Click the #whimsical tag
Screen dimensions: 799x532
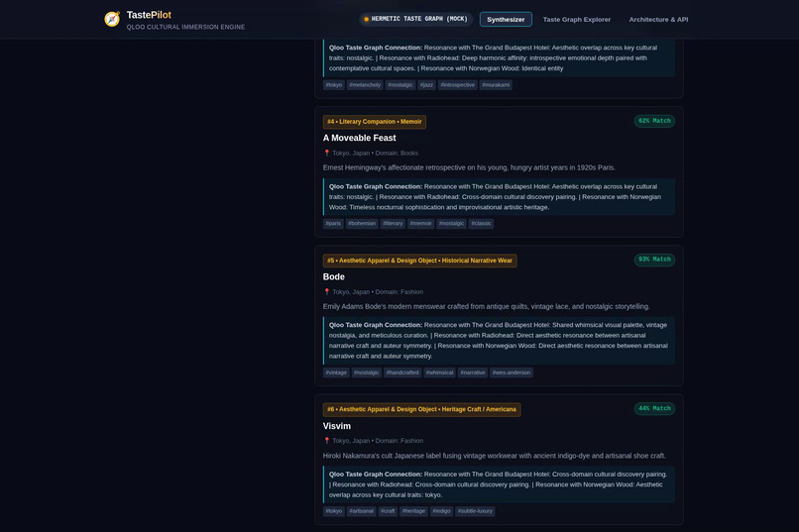coord(440,372)
